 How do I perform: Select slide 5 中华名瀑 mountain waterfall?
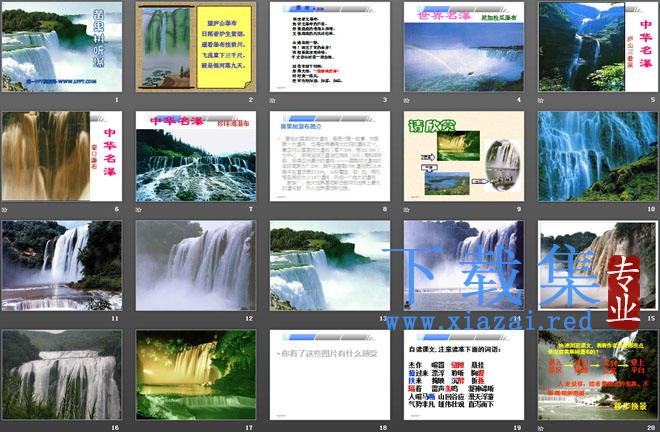coord(598,47)
